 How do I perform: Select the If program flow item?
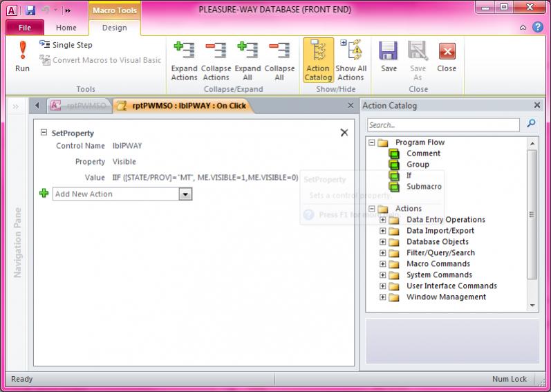[x=409, y=176]
